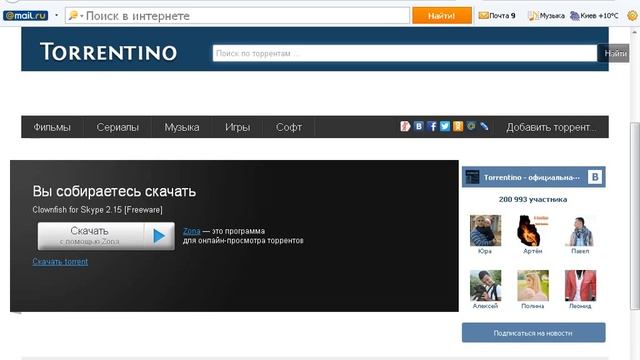The width and height of the screenshot is (640, 360).
Task: Open 'Torrentino - официальна...' VK group header
Action: click(532, 178)
